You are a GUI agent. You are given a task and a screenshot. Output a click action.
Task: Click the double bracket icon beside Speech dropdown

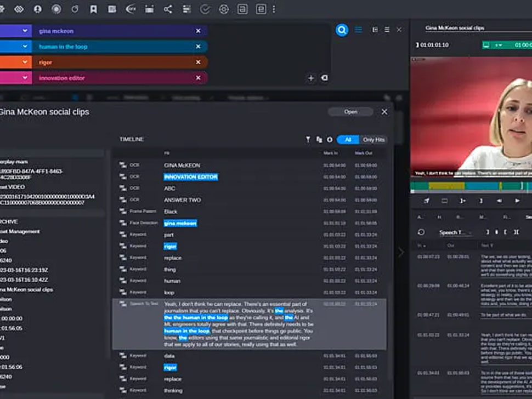coord(516,232)
